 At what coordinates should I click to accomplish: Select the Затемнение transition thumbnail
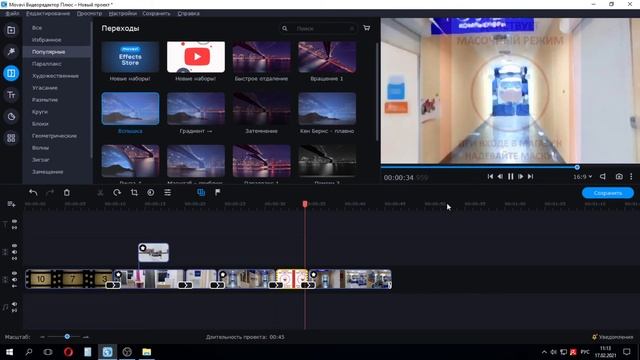[262, 109]
